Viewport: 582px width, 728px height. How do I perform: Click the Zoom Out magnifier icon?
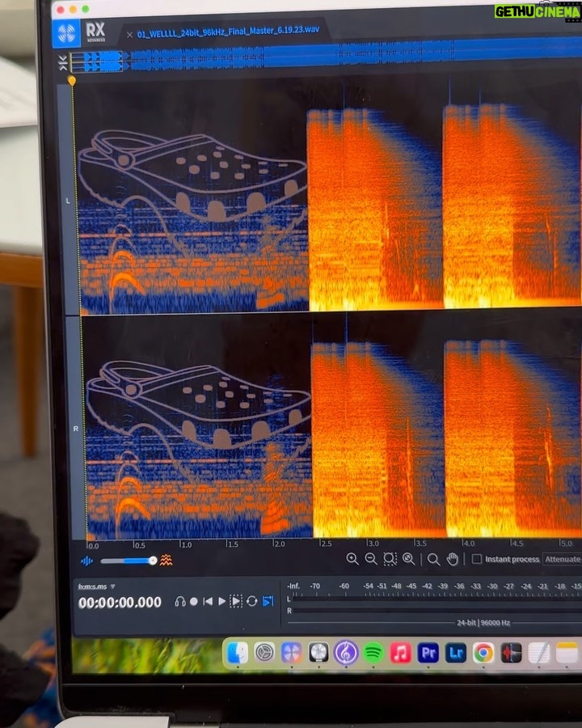tap(371, 559)
